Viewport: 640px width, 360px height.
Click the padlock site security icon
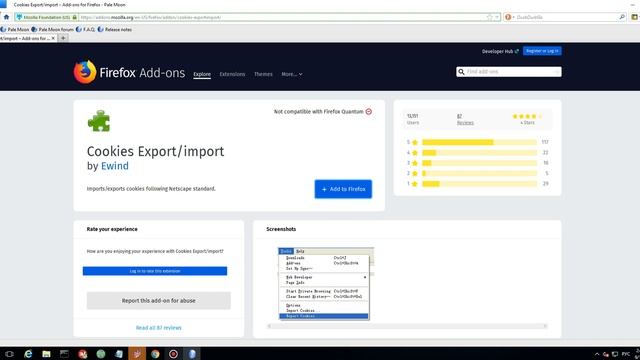click(x=75, y=17)
